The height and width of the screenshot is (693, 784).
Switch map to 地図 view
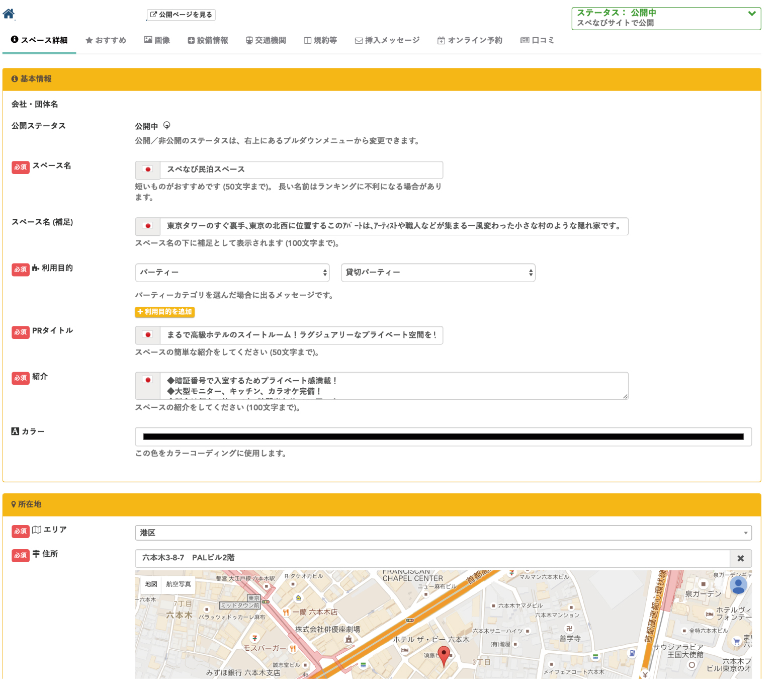tap(151, 584)
